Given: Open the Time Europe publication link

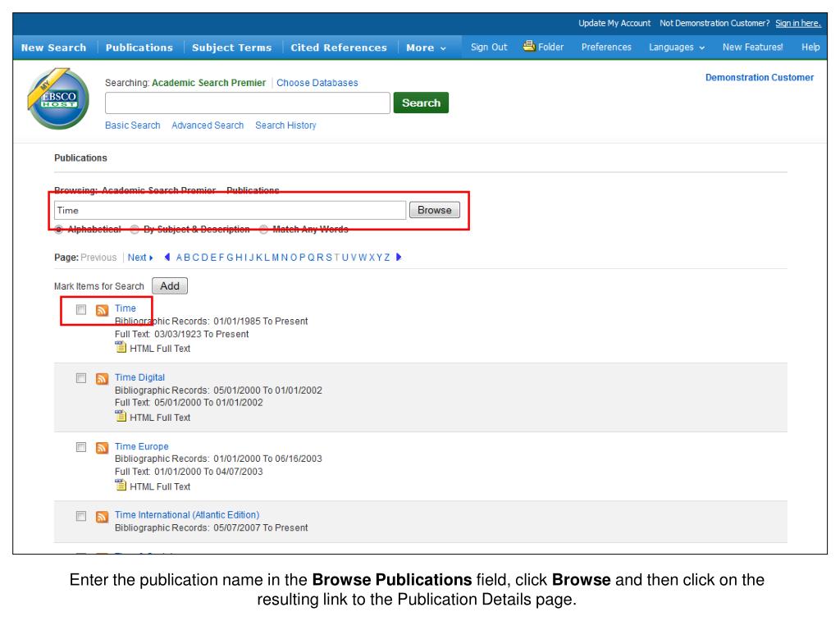Looking at the screenshot, I should tap(141, 446).
